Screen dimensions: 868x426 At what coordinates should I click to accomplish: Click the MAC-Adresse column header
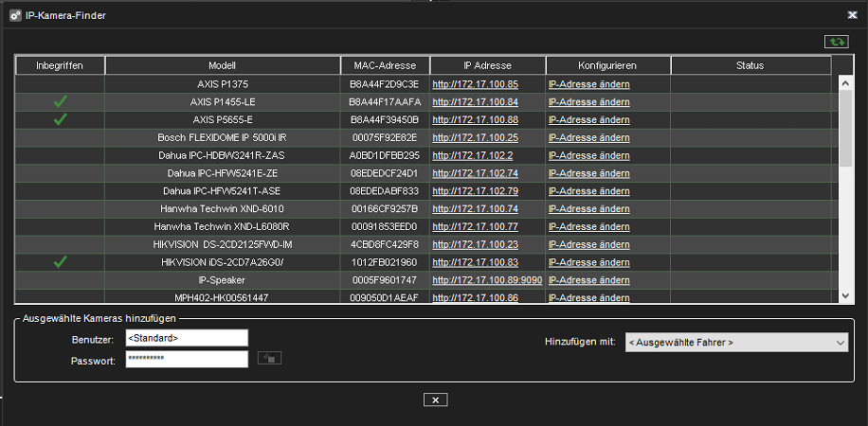(385, 65)
